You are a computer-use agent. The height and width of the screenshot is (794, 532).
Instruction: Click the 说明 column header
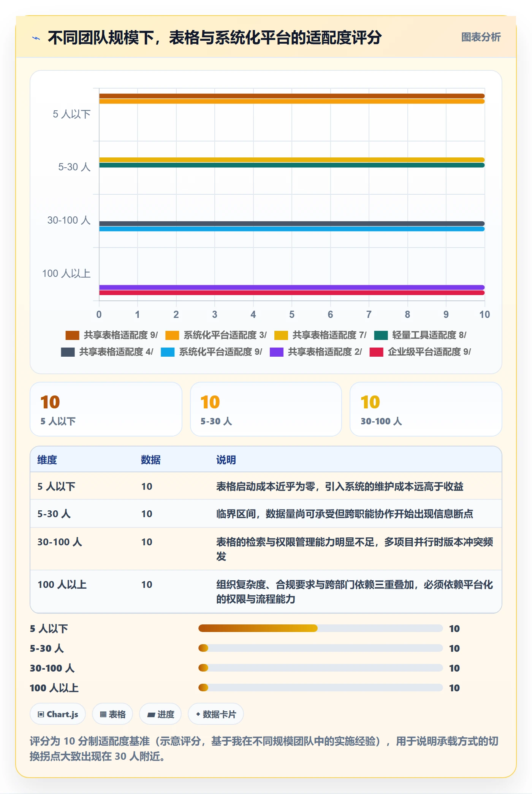point(226,460)
